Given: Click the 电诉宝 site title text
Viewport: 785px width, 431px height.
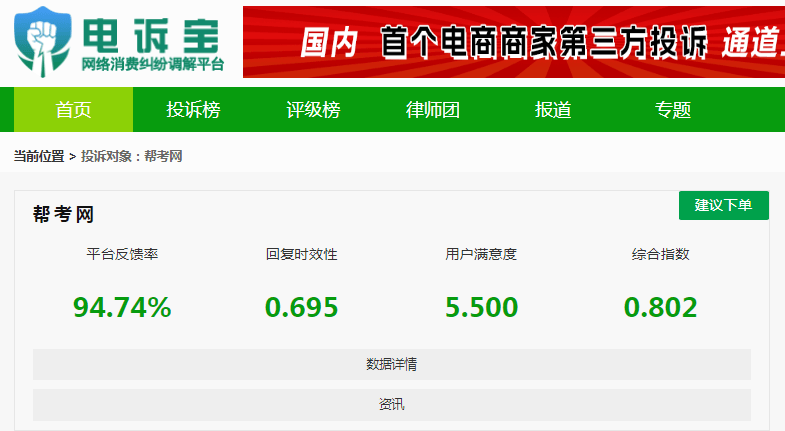Looking at the screenshot, I should pos(151,36).
